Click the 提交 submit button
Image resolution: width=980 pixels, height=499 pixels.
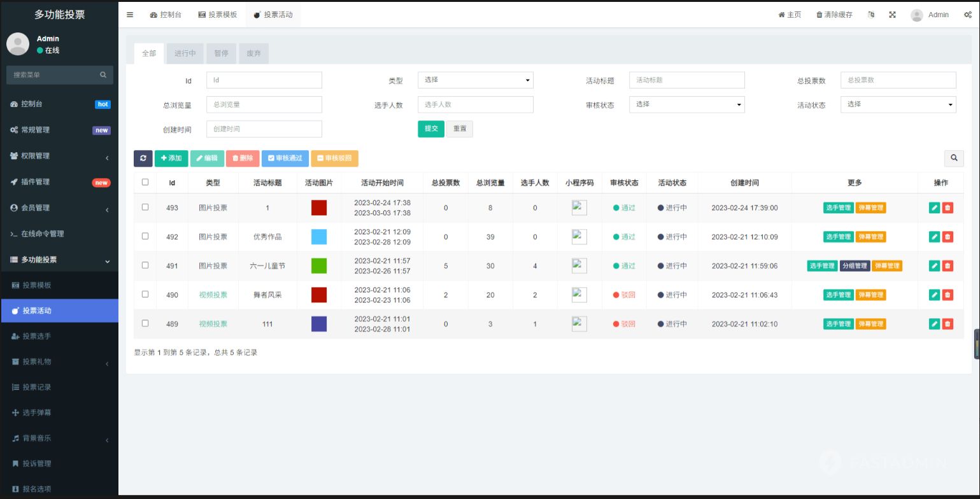click(x=431, y=129)
